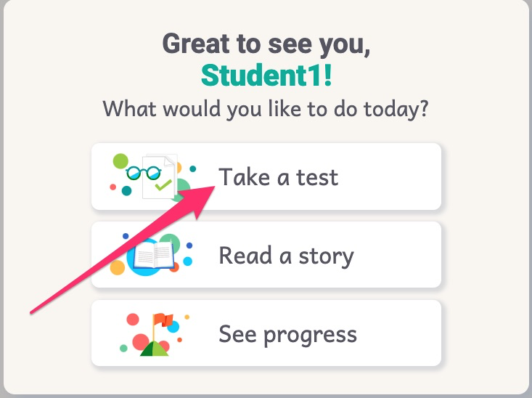Viewport: 532px width, 398px height.
Task: Click the orange flag atop the progress icon
Action: 163,320
